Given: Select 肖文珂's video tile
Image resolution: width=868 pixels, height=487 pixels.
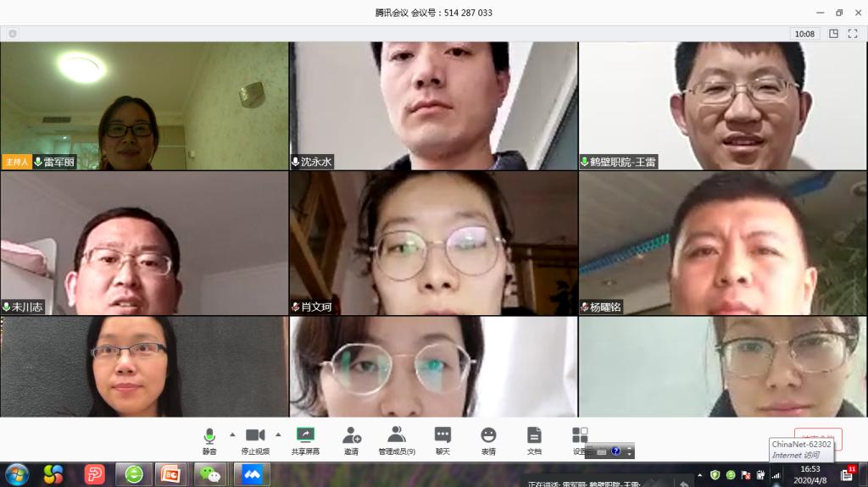Looking at the screenshot, I should 433,243.
